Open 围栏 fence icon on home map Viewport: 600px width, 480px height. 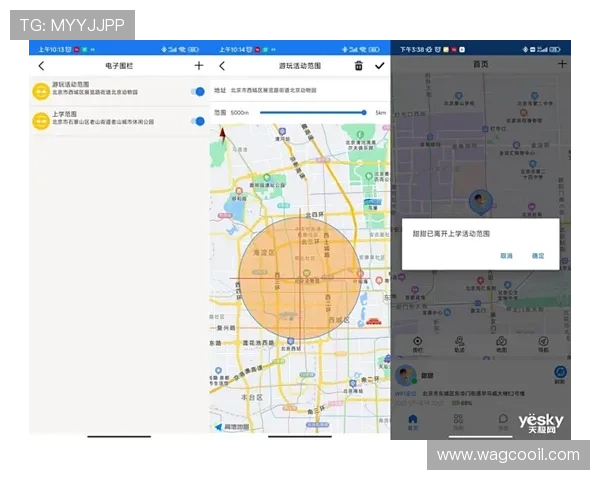coord(417,343)
